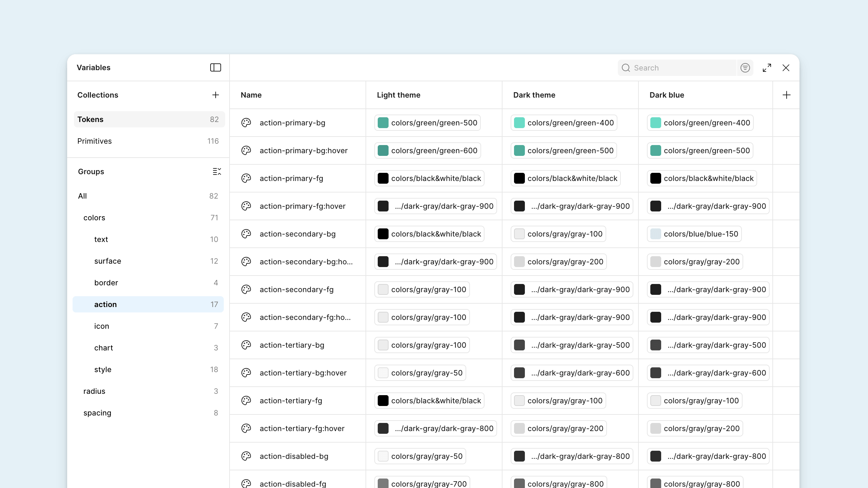Select the style group
This screenshot has height=488, width=868.
102,369
